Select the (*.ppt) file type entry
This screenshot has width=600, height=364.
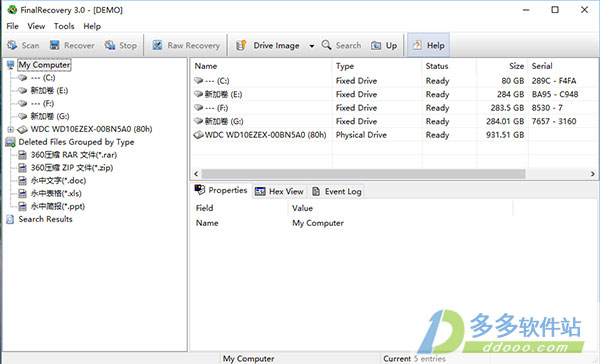pos(57,206)
